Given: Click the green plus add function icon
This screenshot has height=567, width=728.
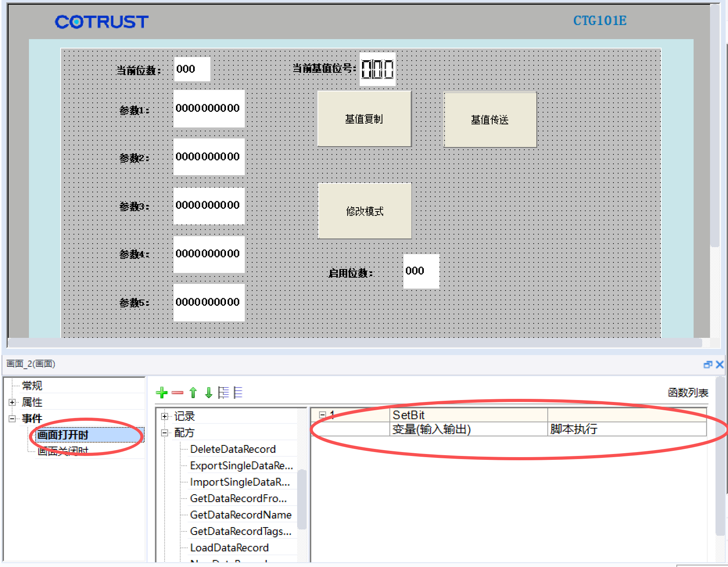Looking at the screenshot, I should 161,392.
